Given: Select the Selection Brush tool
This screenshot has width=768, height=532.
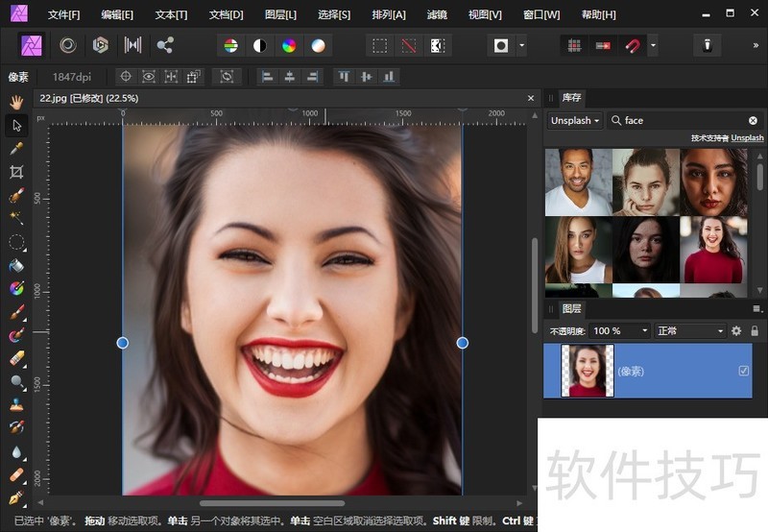Looking at the screenshot, I should click(x=16, y=195).
